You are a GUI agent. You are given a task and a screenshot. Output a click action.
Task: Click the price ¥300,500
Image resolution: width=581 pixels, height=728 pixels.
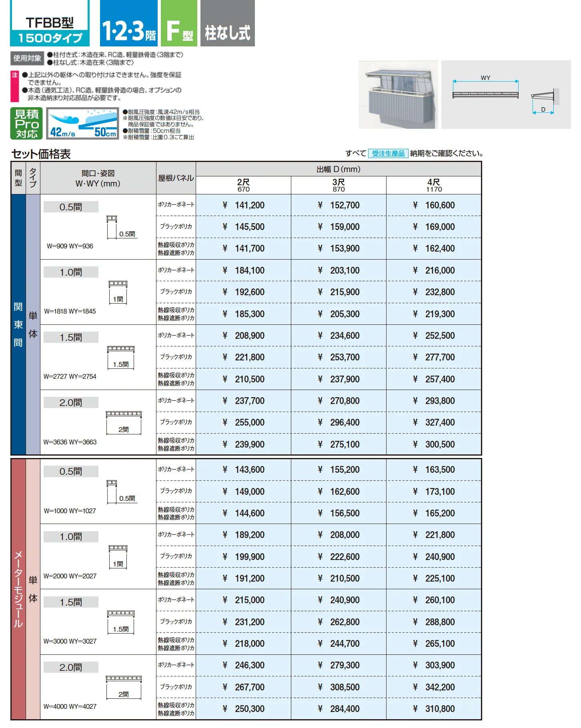(434, 444)
